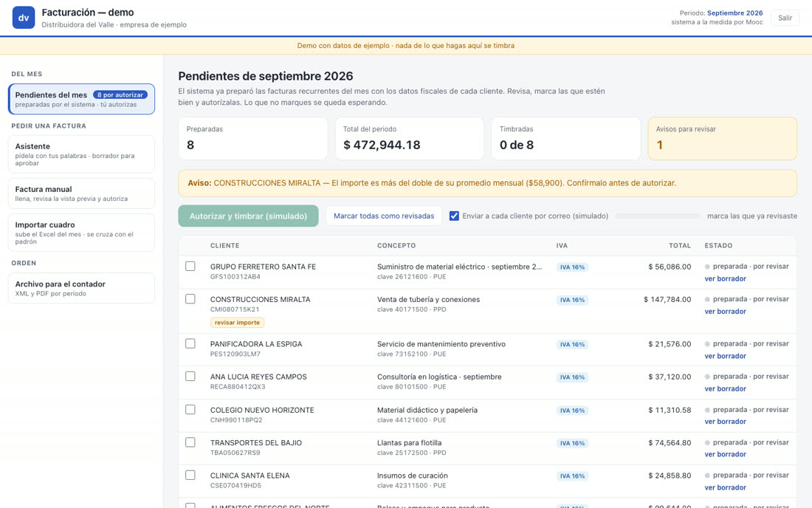Click total $ 24,858.80
The width and height of the screenshot is (812, 508).
[x=669, y=476]
